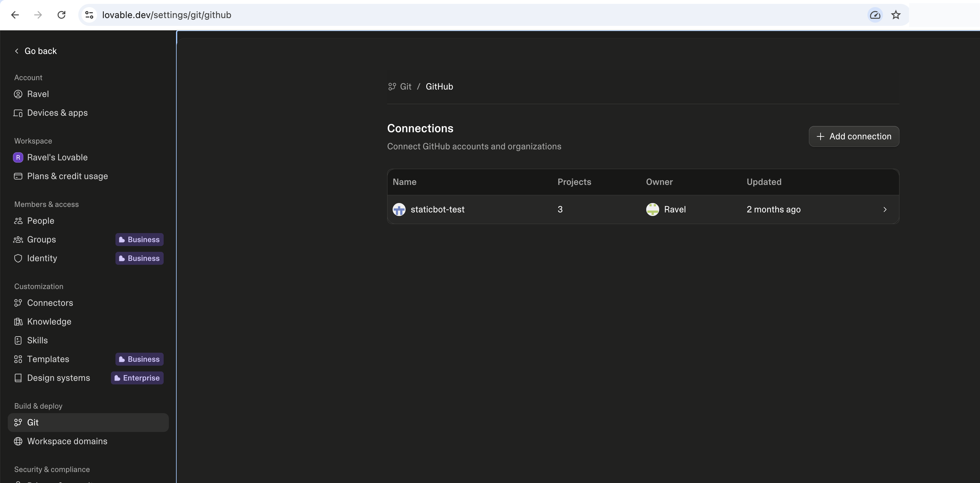Open the Skills settings page
The width and height of the screenshot is (980, 483).
pyautogui.click(x=88, y=340)
